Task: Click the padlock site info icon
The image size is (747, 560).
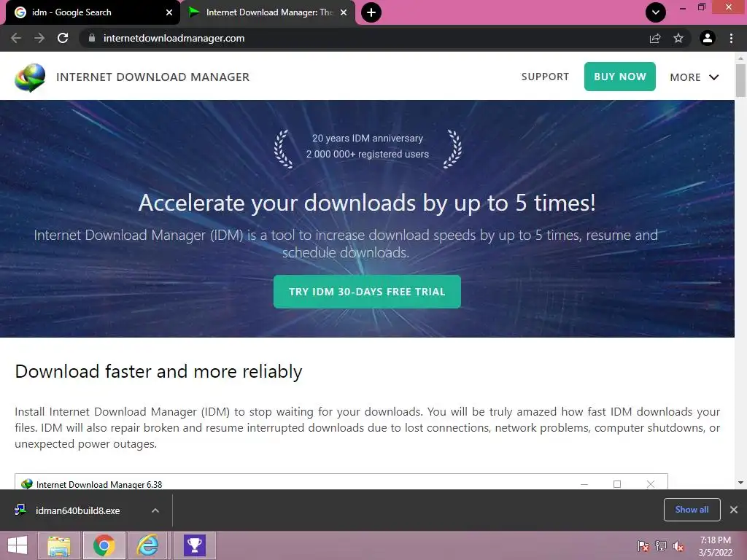Action: (x=92, y=38)
